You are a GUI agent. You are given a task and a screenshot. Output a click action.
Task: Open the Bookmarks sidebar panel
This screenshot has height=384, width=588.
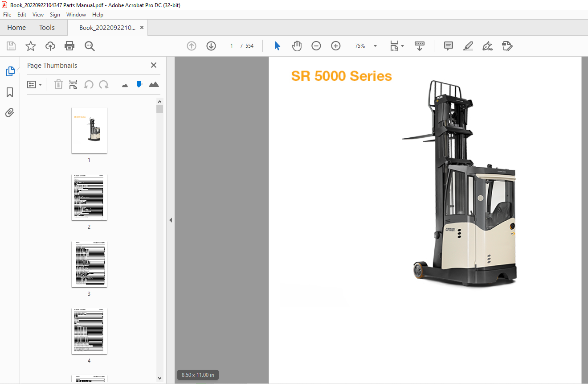pyautogui.click(x=10, y=92)
